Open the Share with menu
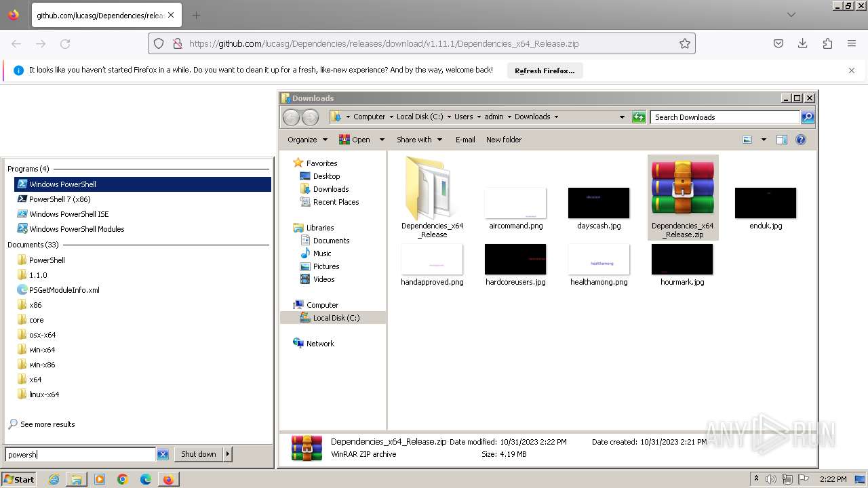 (x=419, y=140)
